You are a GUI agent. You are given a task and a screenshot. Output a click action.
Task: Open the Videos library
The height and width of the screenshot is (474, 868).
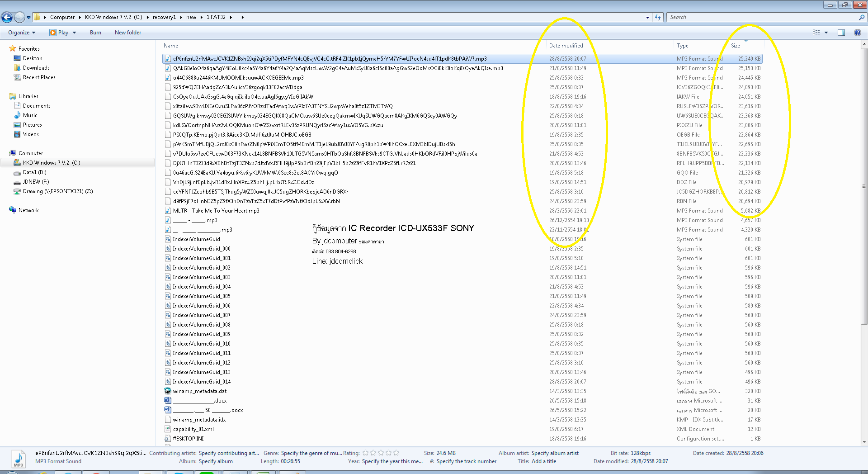31,134
